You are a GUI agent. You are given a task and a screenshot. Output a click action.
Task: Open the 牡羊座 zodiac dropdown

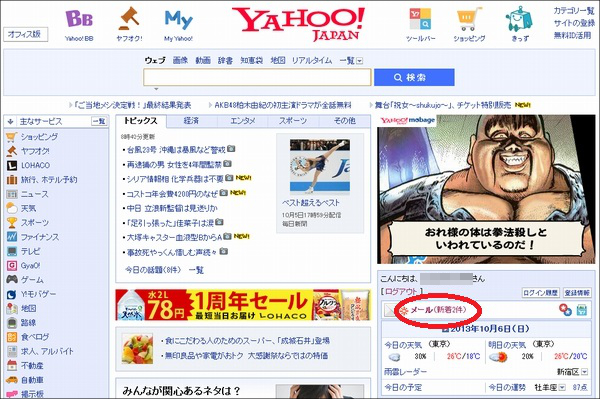[x=561, y=388]
